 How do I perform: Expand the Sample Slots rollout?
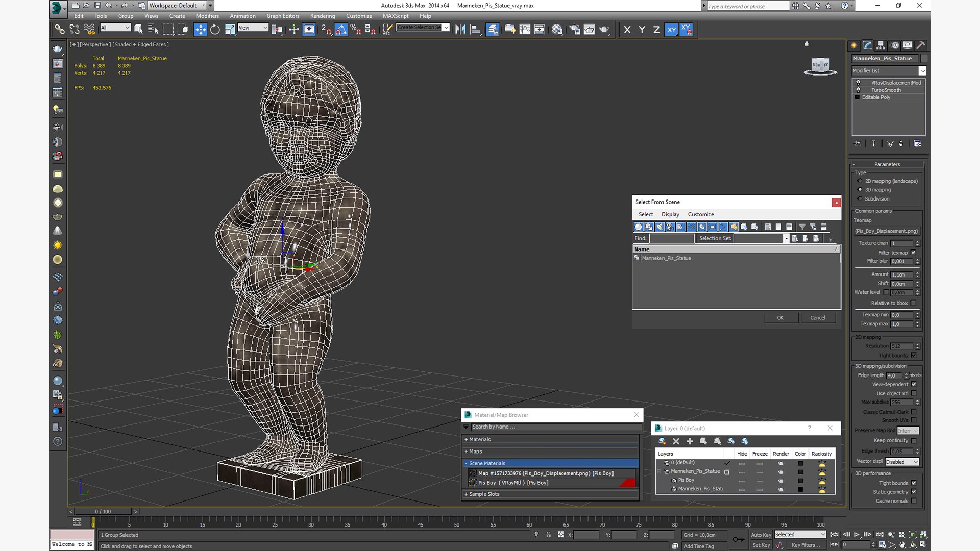point(551,494)
